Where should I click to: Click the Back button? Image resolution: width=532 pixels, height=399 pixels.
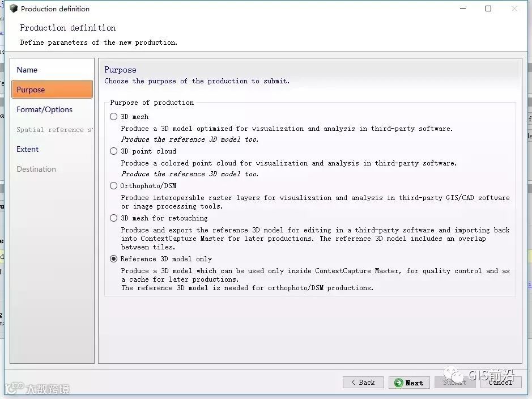point(363,383)
